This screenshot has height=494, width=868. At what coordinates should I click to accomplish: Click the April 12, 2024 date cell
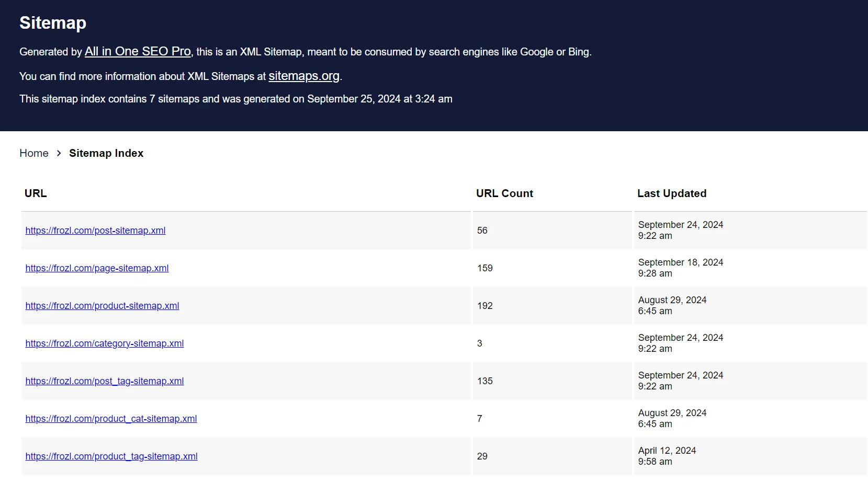coord(667,456)
